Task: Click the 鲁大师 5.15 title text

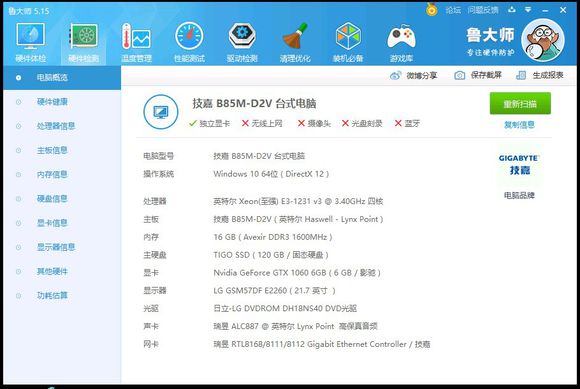Action: pos(28,11)
